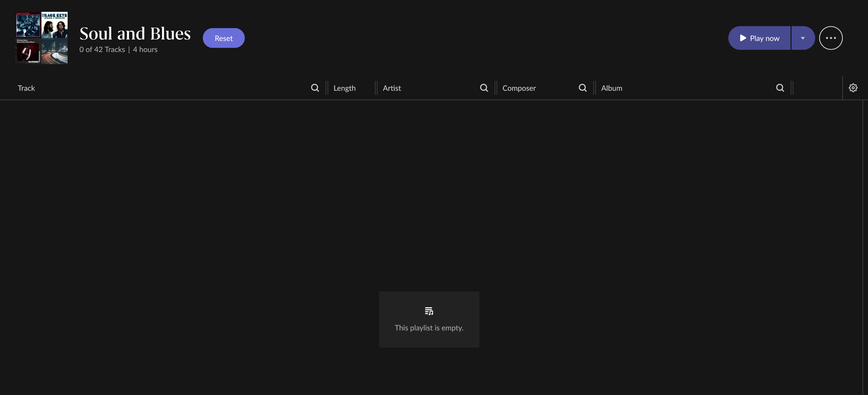Sort by the Track column header
This screenshot has height=395, width=868.
[x=26, y=88]
